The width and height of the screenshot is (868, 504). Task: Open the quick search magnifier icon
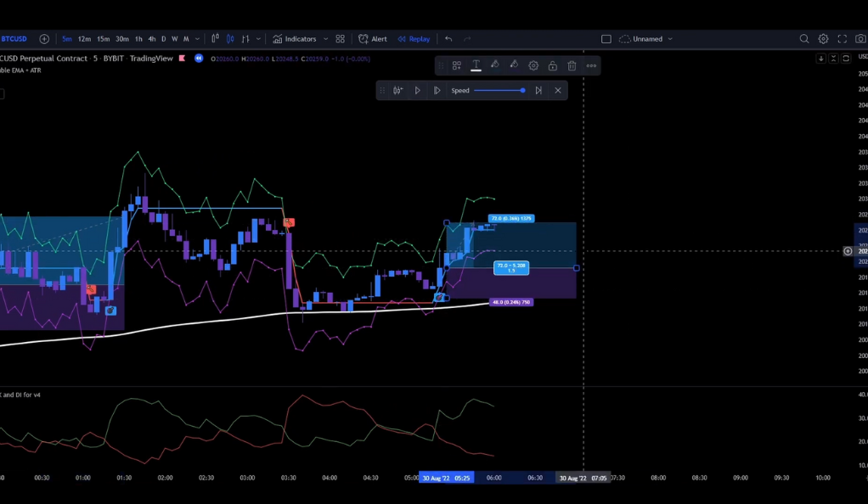[804, 39]
